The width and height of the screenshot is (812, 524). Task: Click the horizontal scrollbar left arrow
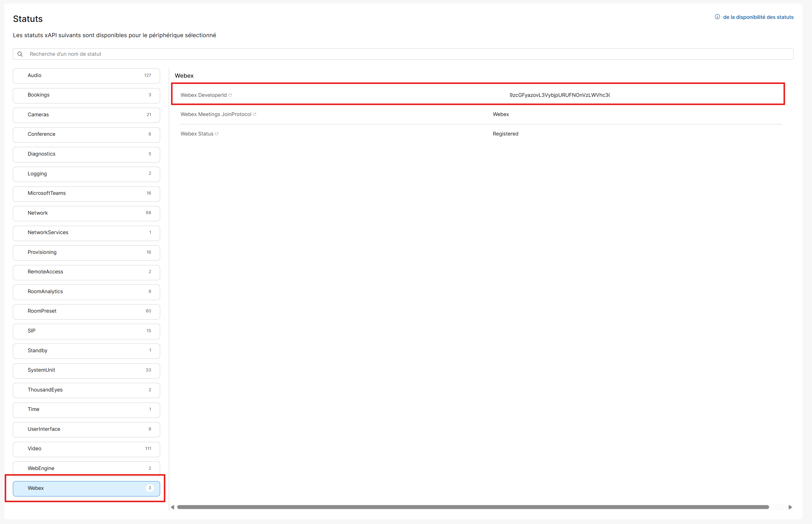(x=172, y=507)
